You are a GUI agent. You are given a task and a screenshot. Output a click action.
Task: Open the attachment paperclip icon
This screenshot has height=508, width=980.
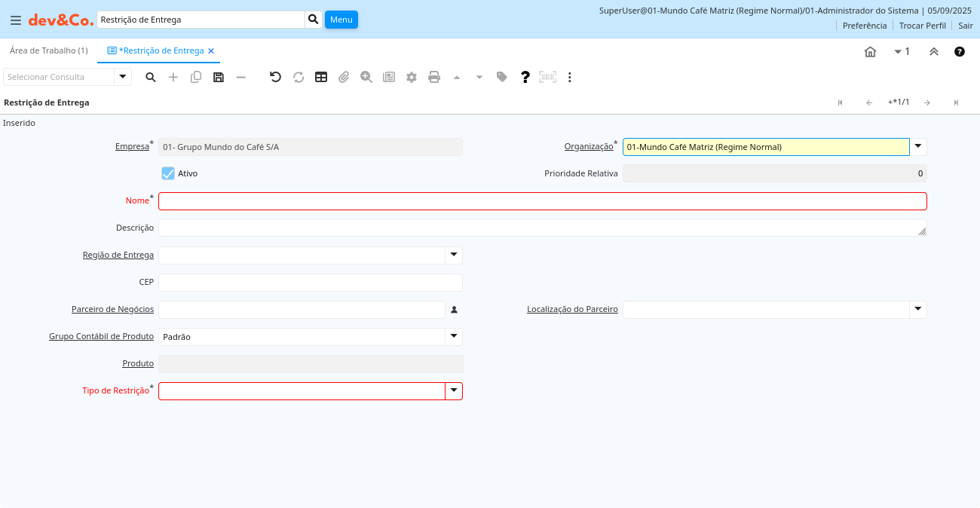click(344, 77)
